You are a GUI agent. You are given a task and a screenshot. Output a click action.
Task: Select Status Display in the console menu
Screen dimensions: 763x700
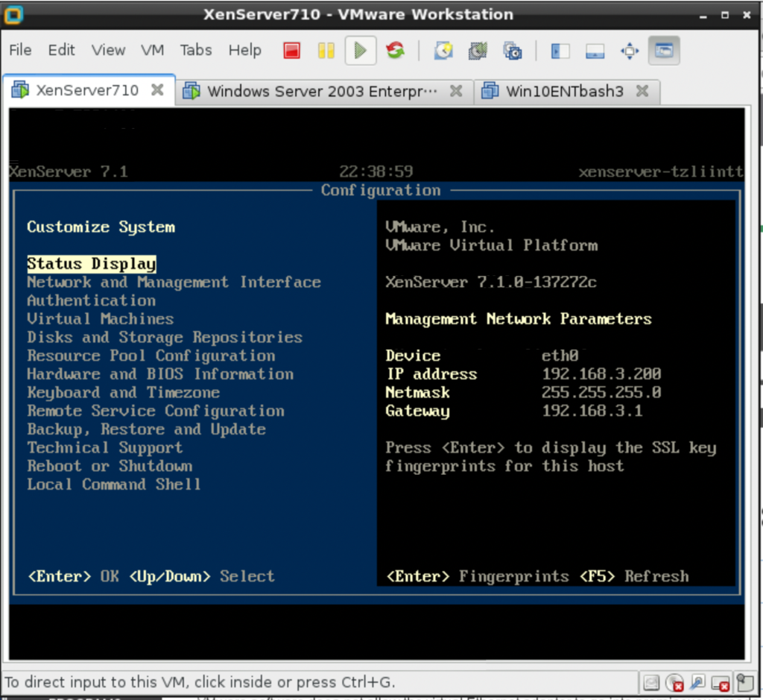[92, 264]
